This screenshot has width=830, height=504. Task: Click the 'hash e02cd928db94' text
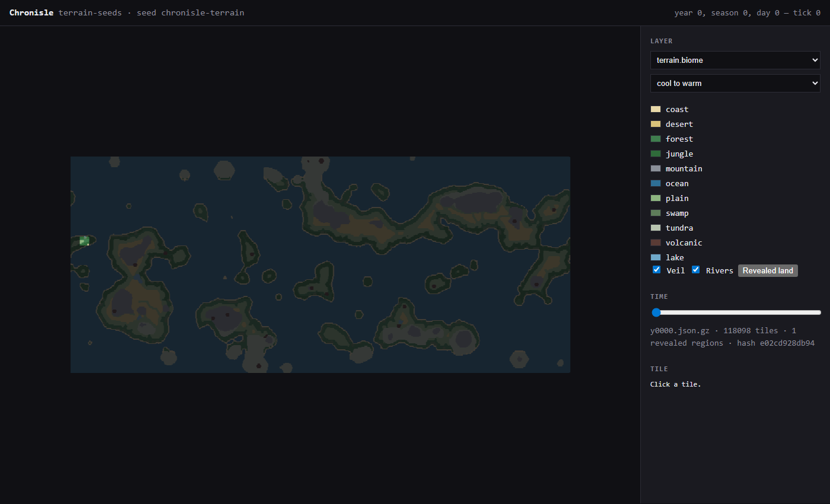coord(775,343)
